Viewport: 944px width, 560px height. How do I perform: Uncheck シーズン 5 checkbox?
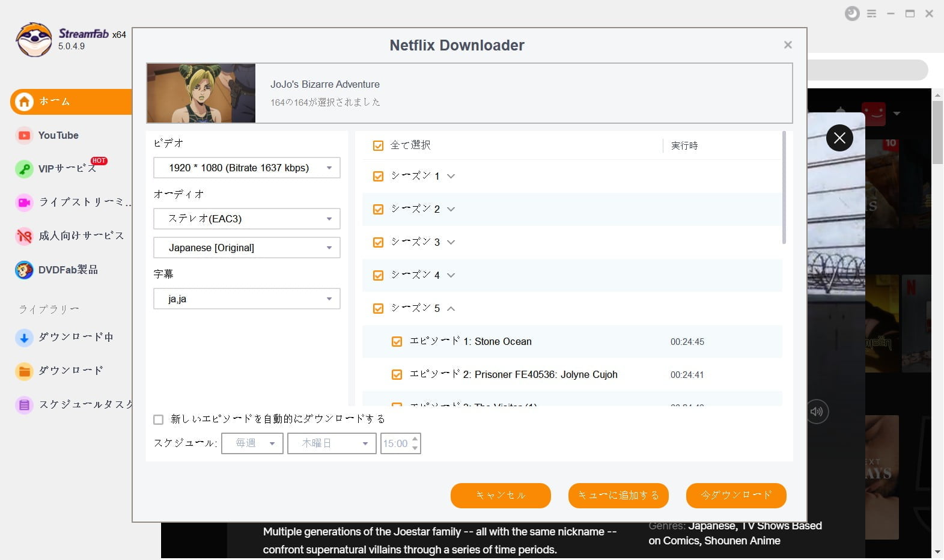(x=378, y=308)
